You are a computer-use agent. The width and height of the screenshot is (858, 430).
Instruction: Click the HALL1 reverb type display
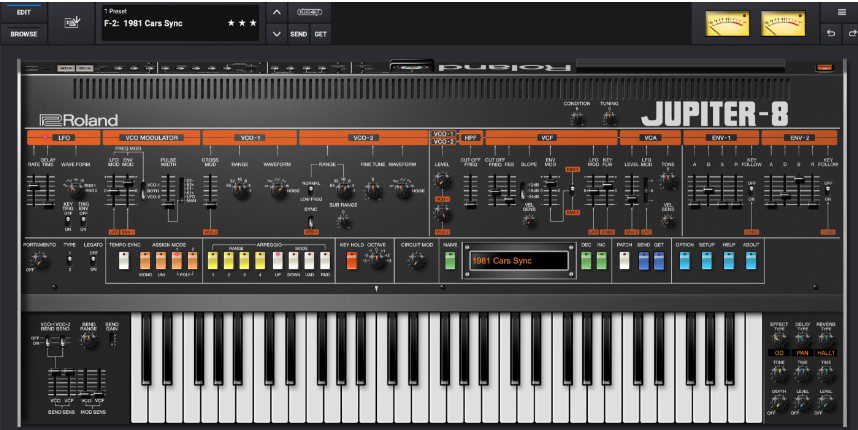[x=826, y=353]
